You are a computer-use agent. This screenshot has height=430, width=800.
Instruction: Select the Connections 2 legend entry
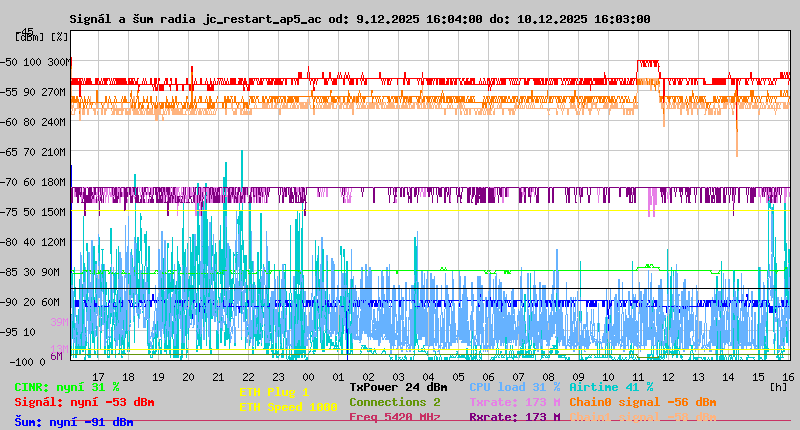394,402
